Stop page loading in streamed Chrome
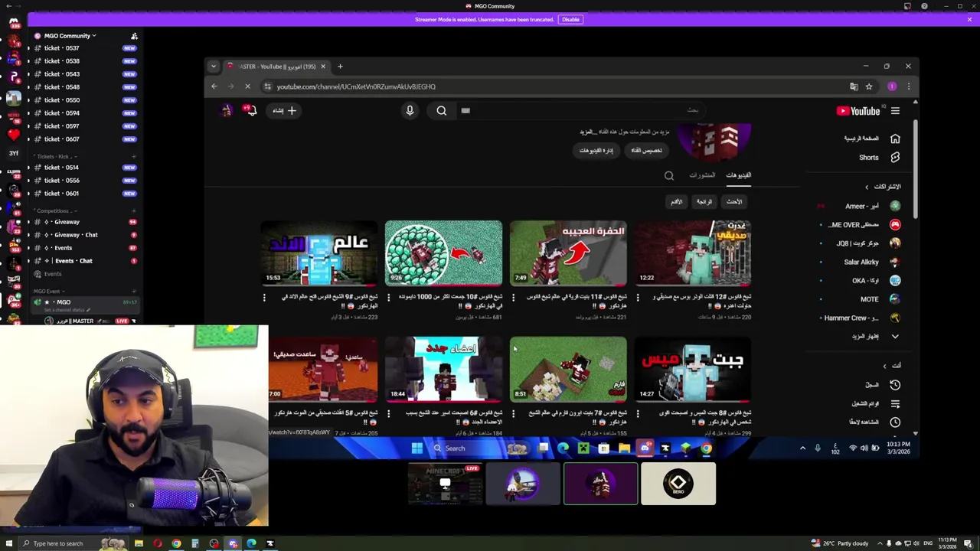The image size is (980, 551). click(x=247, y=86)
